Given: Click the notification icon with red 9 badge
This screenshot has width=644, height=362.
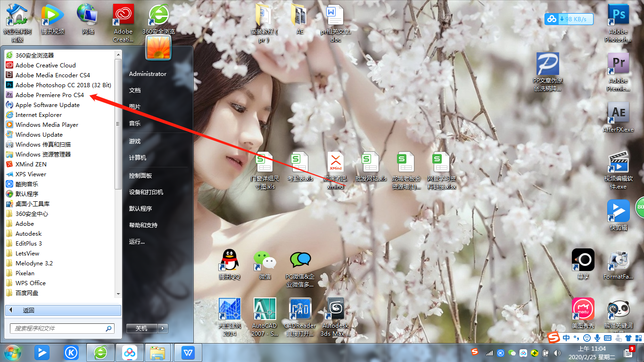Looking at the screenshot, I should click(629, 352).
